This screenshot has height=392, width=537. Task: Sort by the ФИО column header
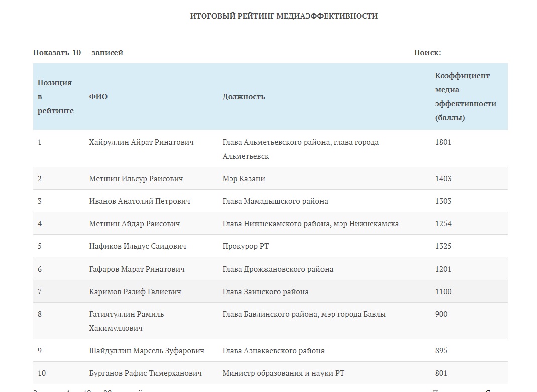(98, 97)
